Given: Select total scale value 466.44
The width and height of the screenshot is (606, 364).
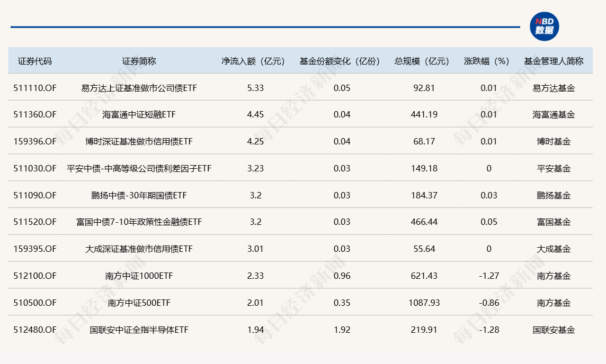Looking at the screenshot, I should (424, 222).
